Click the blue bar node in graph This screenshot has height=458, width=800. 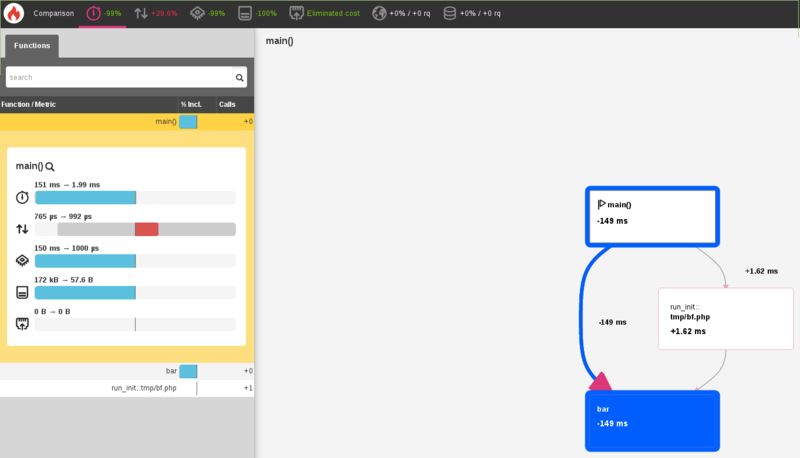click(652, 421)
